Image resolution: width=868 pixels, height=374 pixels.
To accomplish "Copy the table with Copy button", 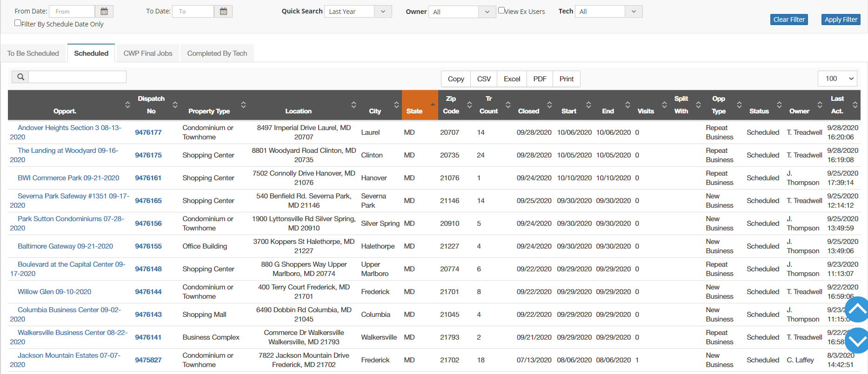I will pyautogui.click(x=456, y=79).
